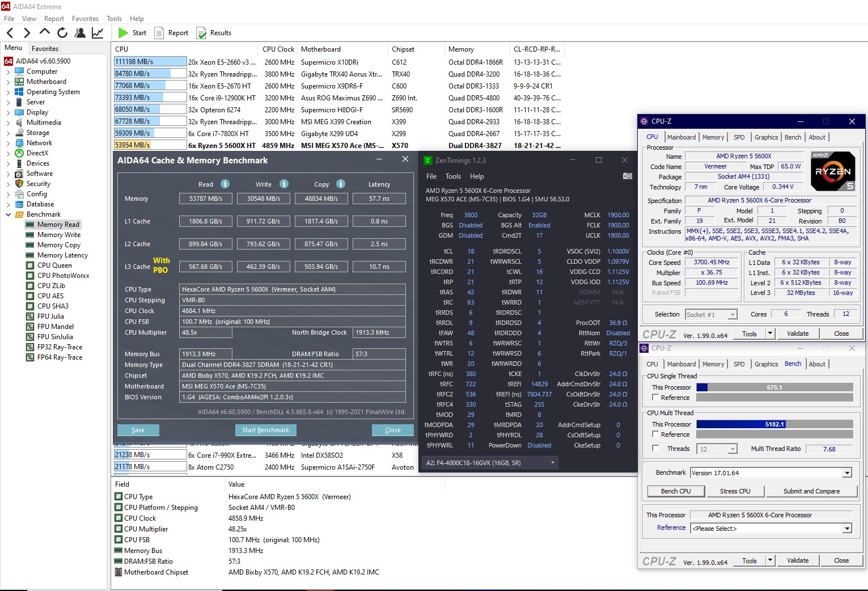The width and height of the screenshot is (868, 591).
Task: Select AIDA64 v6.60.5900 root node
Action: pyautogui.click(x=43, y=61)
